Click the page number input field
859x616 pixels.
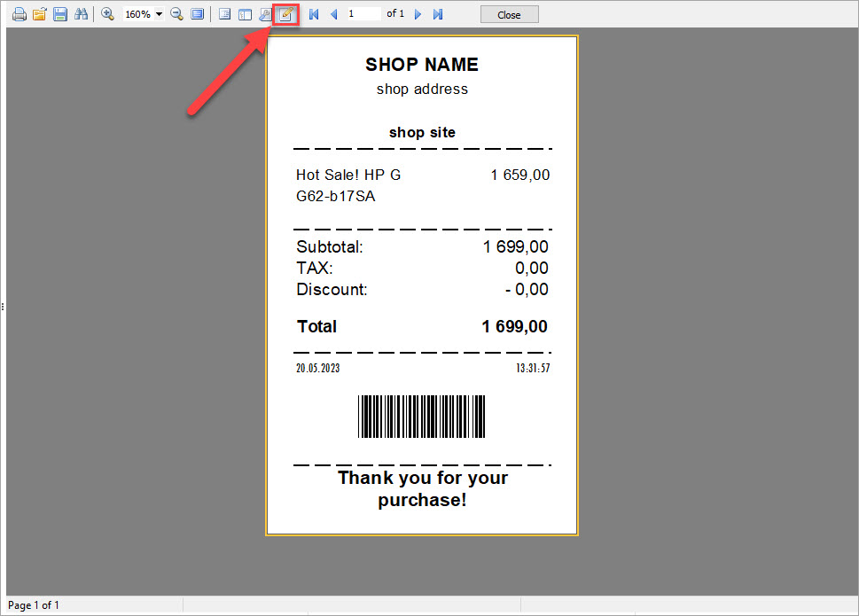363,13
